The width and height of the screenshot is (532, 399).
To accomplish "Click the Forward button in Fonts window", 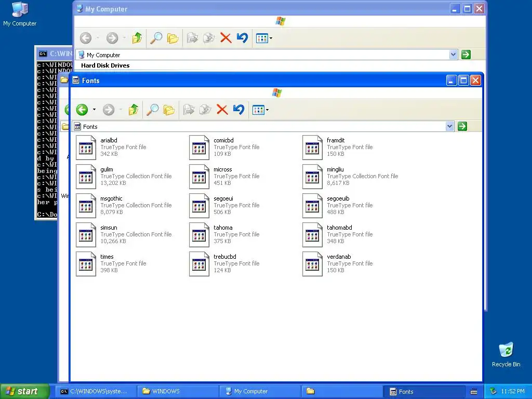I will coord(109,110).
